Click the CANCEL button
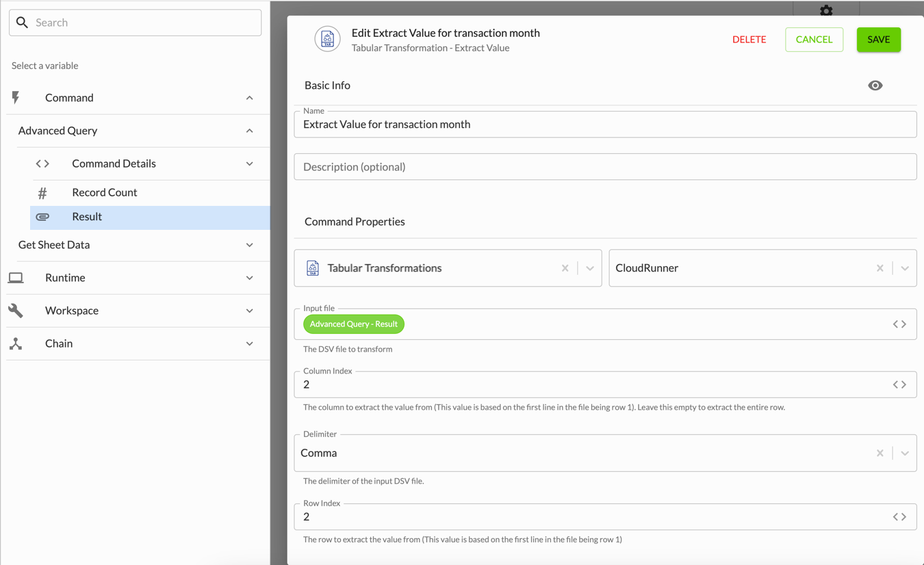This screenshot has height=565, width=924. pos(814,40)
